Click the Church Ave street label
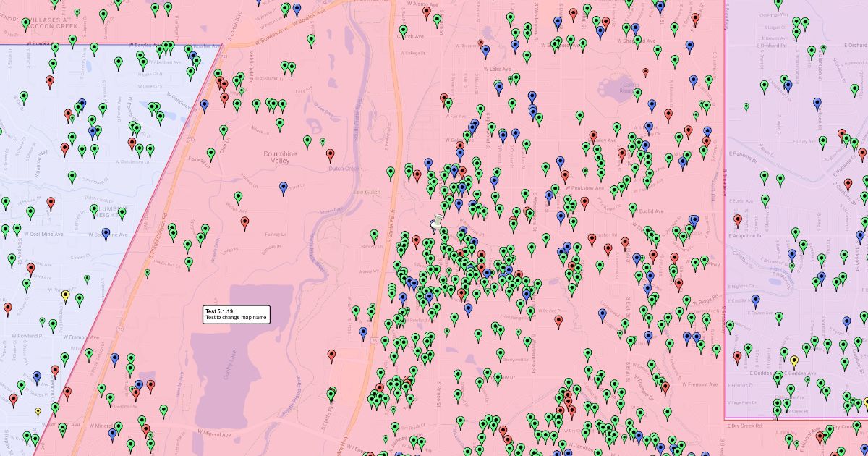The image size is (868, 456). [411, 36]
